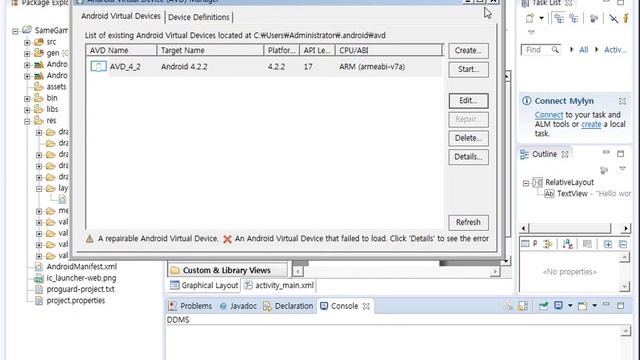This screenshot has height=360, width=640.
Task: Switch to the Device Definitions tab
Action: point(199,17)
